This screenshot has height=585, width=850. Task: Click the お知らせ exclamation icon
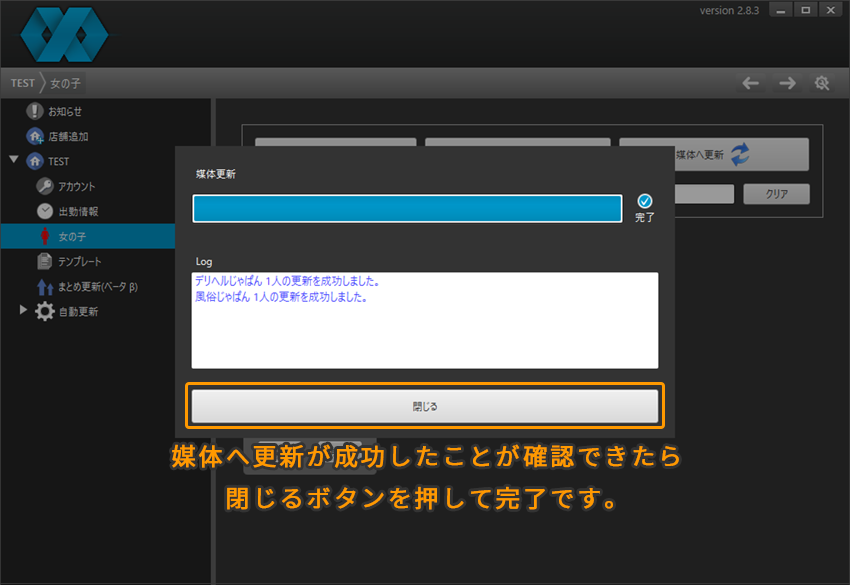click(x=35, y=111)
